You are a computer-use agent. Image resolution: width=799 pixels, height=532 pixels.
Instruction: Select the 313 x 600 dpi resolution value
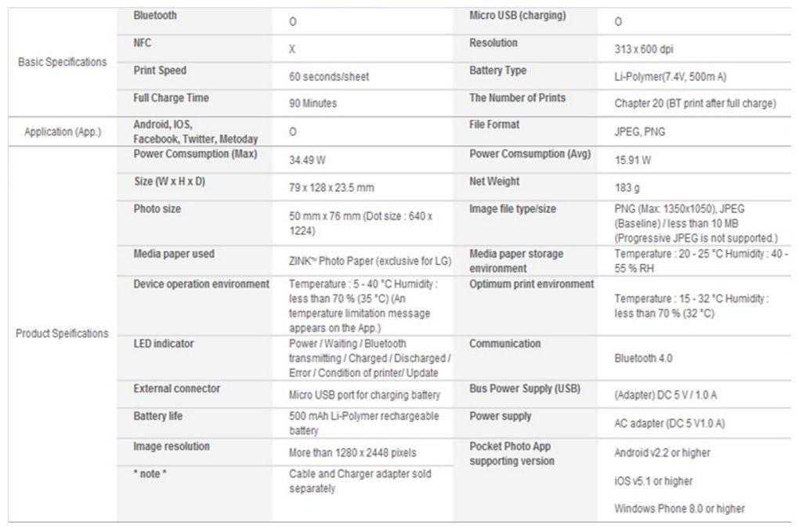pyautogui.click(x=644, y=49)
